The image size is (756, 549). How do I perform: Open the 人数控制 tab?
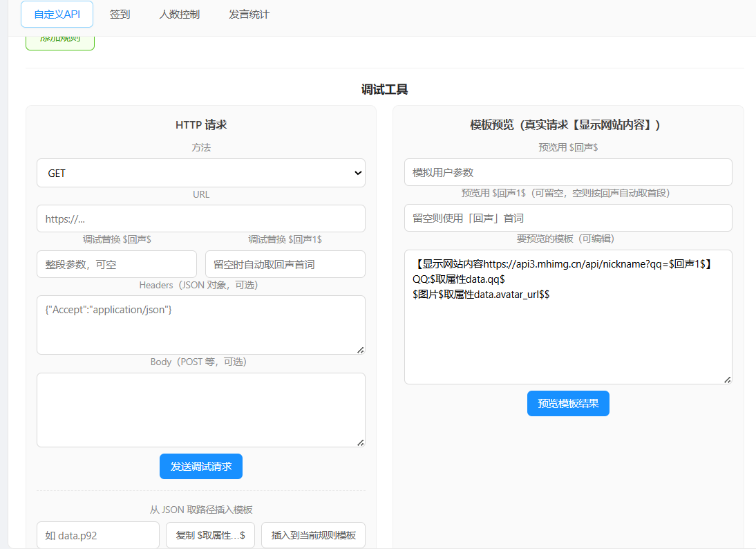(x=180, y=15)
